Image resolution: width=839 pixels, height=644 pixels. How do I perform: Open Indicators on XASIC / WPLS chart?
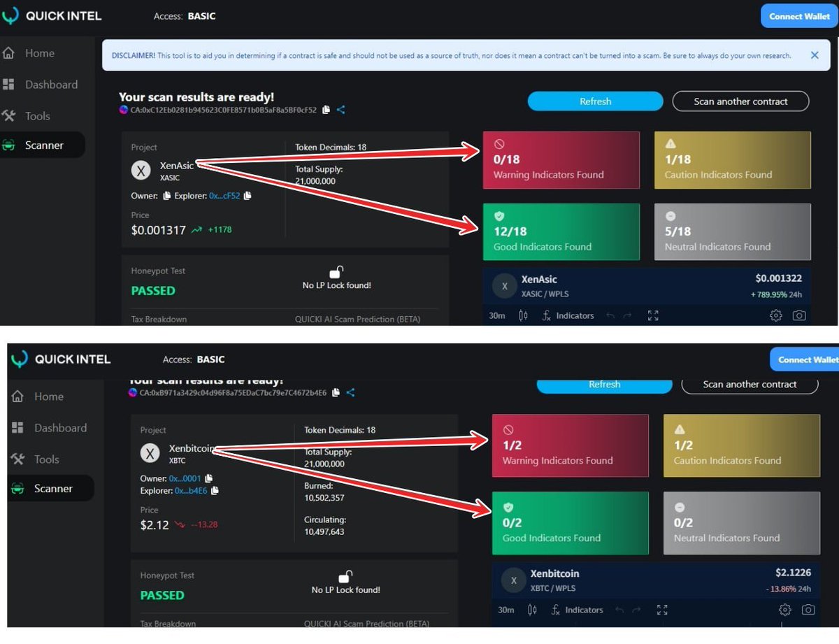point(568,315)
